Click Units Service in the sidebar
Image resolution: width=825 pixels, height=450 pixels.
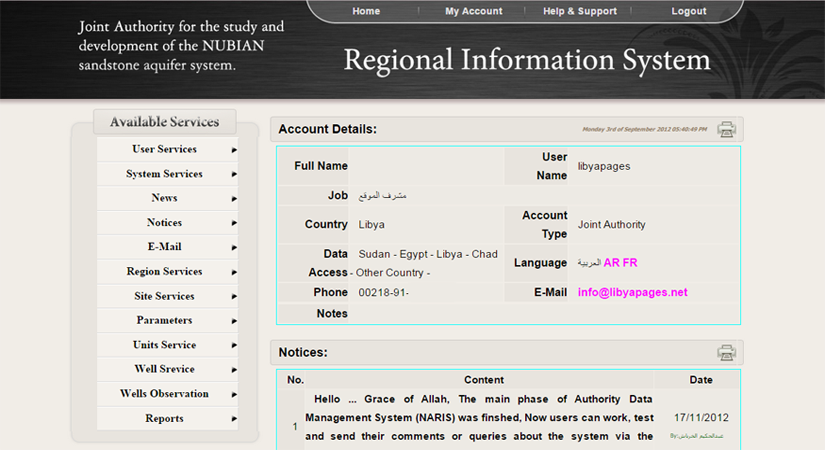165,345
